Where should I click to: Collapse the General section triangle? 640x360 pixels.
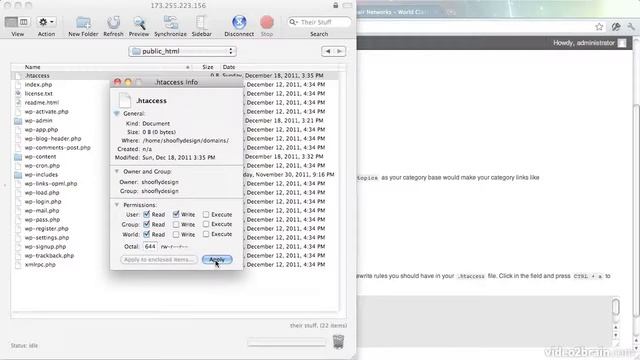(x=117, y=113)
